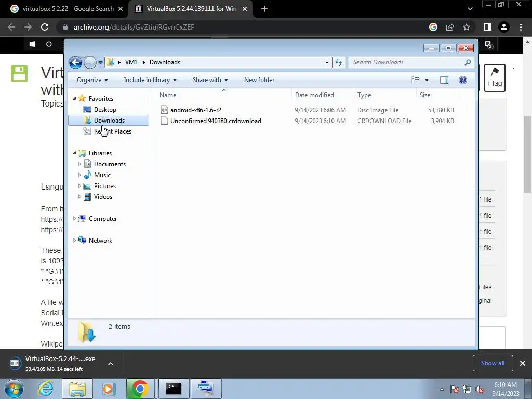Click VM1 in the address breadcrumb
Viewport: 532px width, 399px height.
tap(131, 62)
